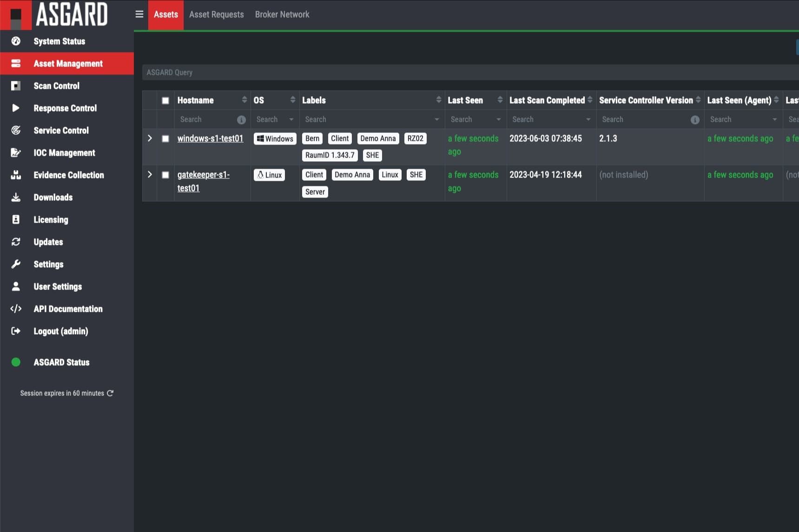Focus the Service Controller Version search field

pos(644,119)
